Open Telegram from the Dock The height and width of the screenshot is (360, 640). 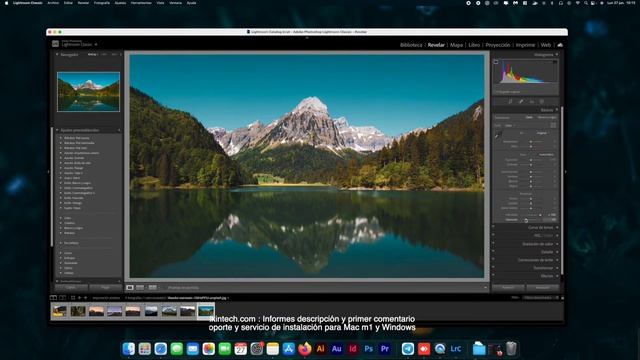pos(408,349)
